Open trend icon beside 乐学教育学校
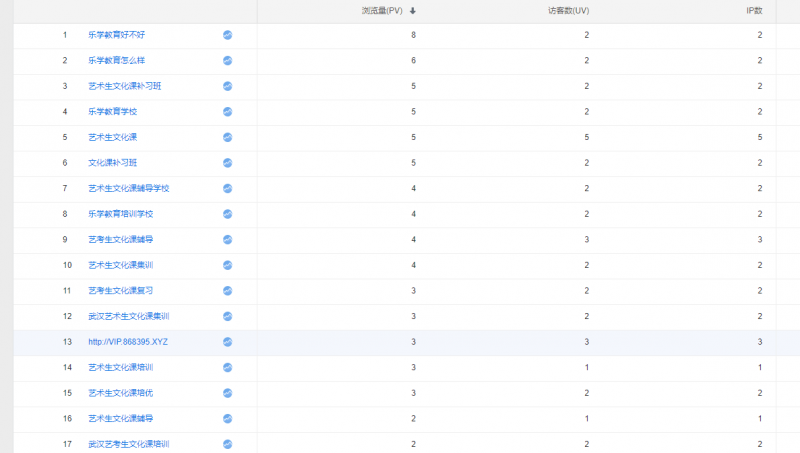The image size is (800, 453). coord(227,111)
